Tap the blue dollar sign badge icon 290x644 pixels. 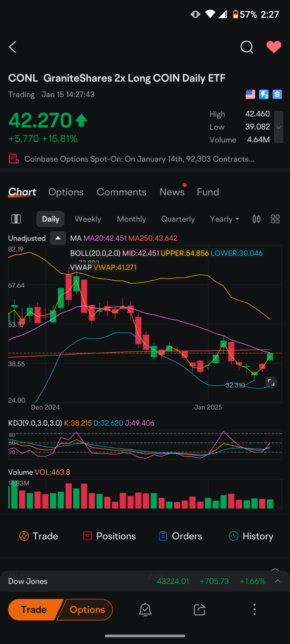tap(277, 94)
